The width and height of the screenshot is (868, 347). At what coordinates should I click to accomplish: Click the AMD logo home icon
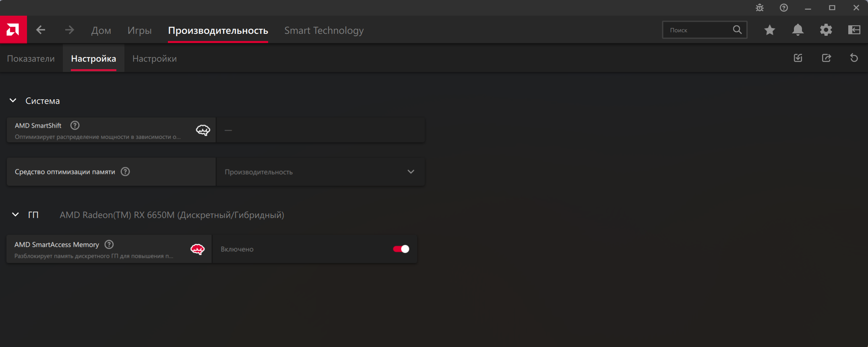coord(13,30)
